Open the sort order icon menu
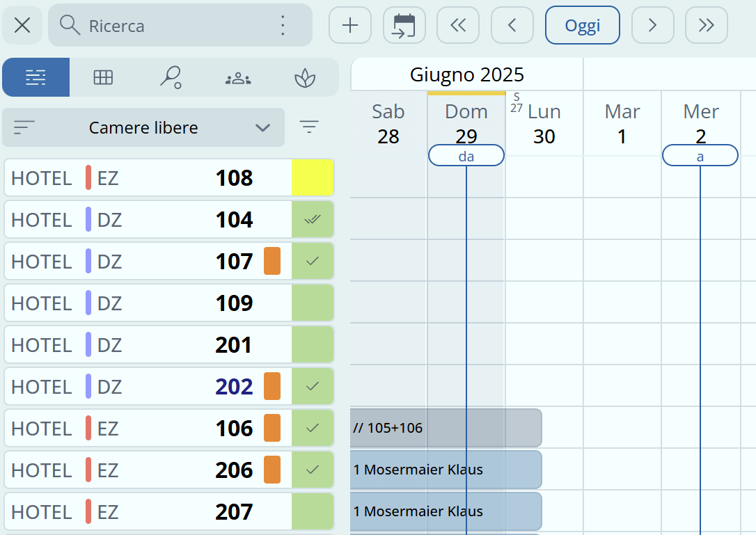 (24, 127)
